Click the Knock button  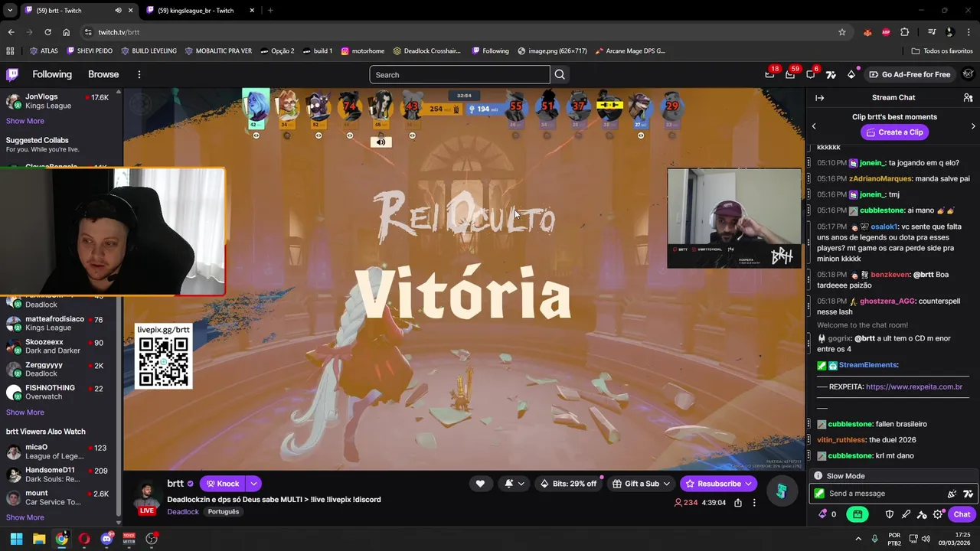point(223,484)
